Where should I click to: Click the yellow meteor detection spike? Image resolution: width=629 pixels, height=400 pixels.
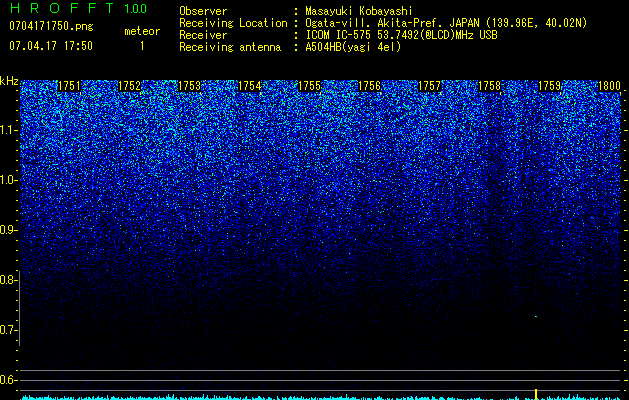[x=536, y=394]
